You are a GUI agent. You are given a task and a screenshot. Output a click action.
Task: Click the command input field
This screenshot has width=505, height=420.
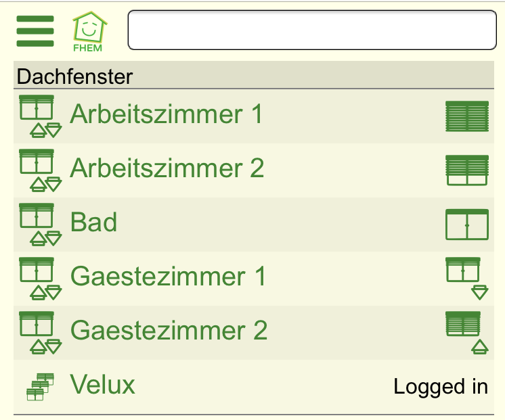[312, 30]
